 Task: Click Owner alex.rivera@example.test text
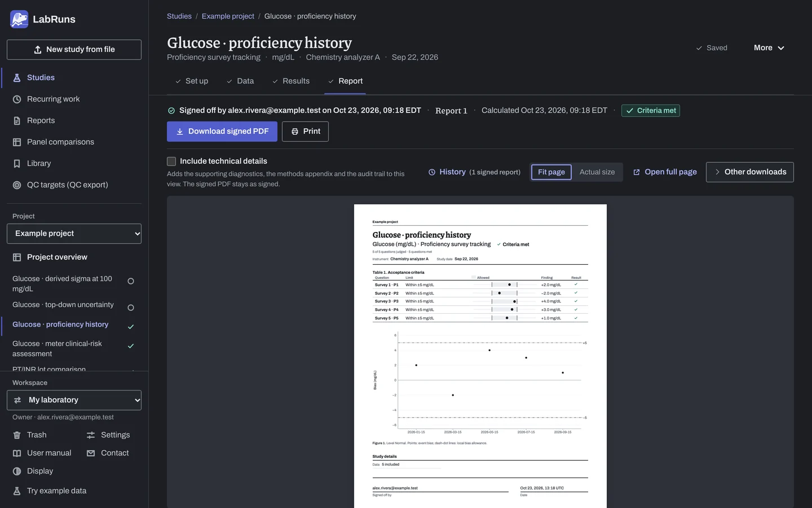click(63, 418)
